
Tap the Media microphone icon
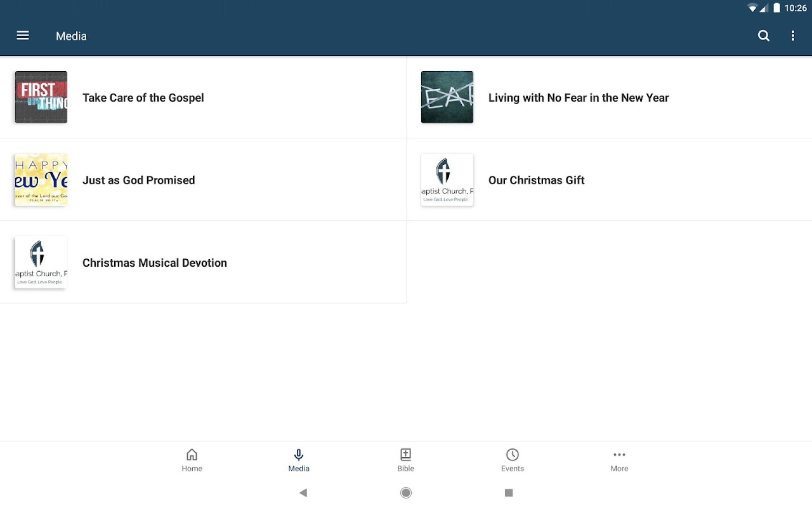(x=299, y=455)
